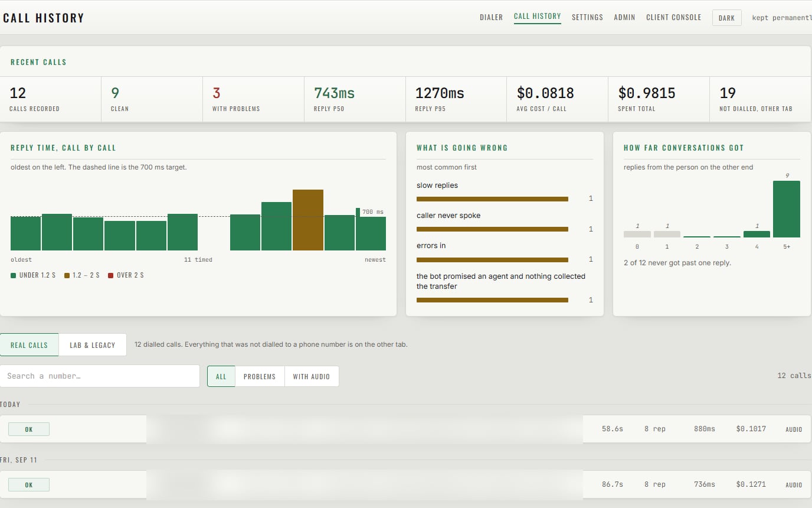Click the slow replies progress bar
812x508 pixels.
[x=492, y=199]
